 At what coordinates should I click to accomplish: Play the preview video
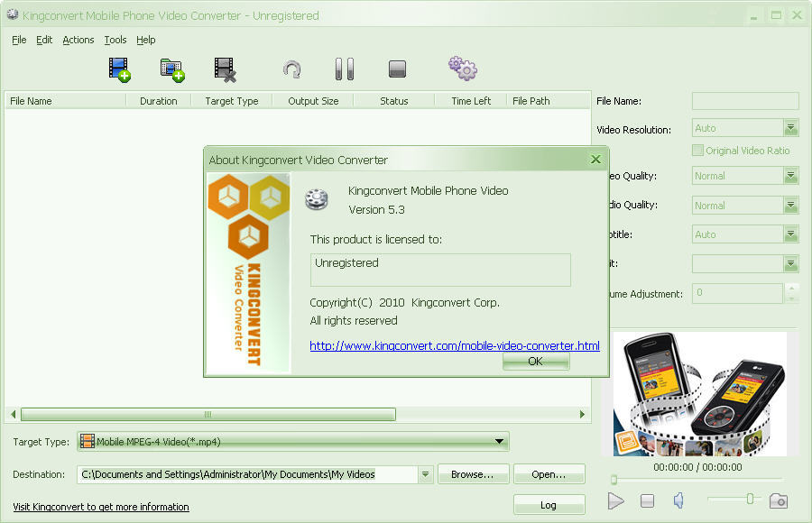click(615, 500)
